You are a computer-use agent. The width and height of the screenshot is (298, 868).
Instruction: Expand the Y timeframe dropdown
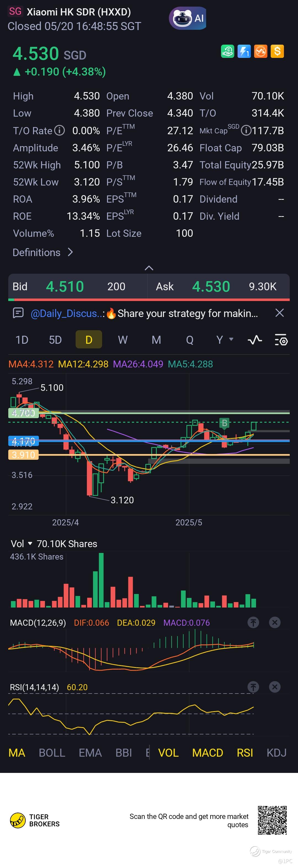225,340
